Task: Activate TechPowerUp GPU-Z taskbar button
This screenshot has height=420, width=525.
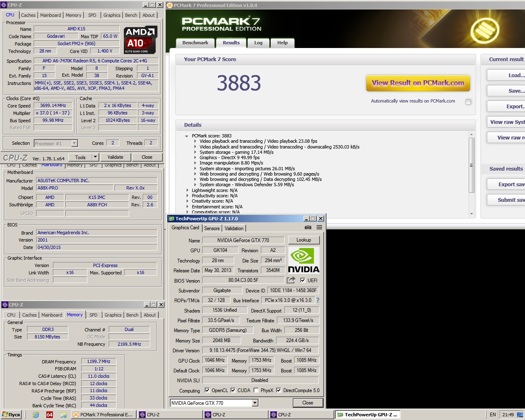Action: tap(367, 415)
